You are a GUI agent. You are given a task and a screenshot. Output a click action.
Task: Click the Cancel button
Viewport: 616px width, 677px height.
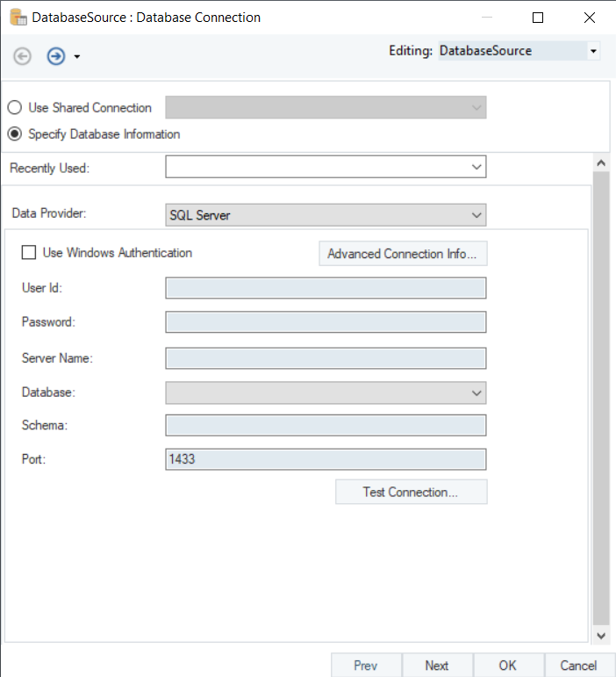(579, 666)
